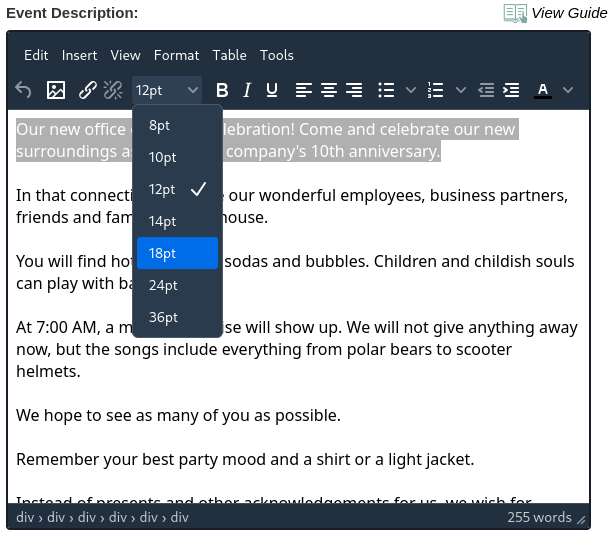The height and width of the screenshot is (538, 614).
Task: Choose 14pt font size
Action: [x=177, y=221]
